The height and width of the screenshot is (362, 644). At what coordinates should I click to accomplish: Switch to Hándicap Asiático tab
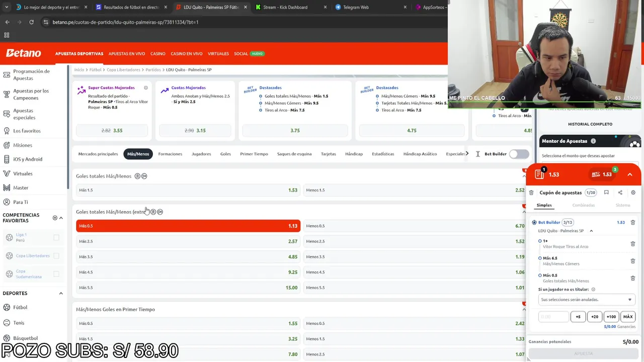coord(420,154)
